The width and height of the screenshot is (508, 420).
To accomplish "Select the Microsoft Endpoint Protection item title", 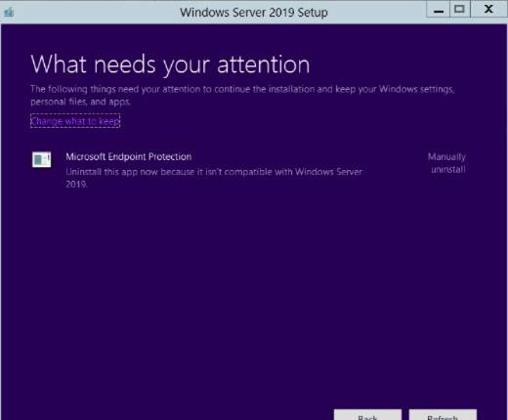I will [x=129, y=156].
